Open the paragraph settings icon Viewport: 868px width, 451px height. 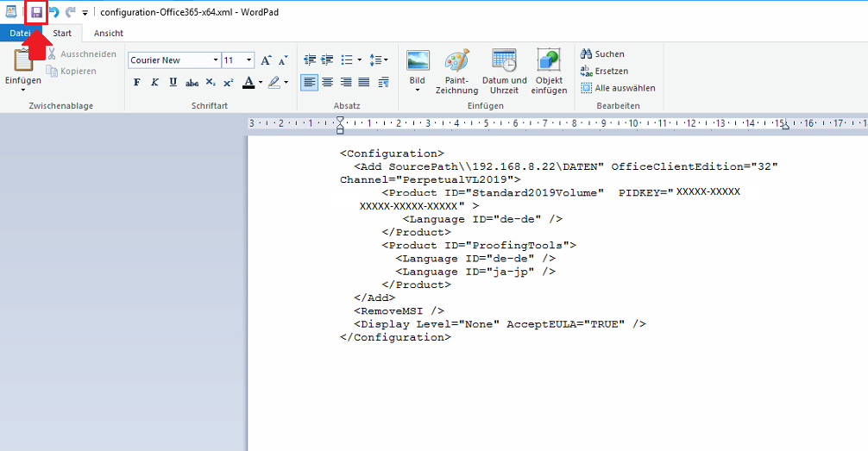click(x=383, y=83)
